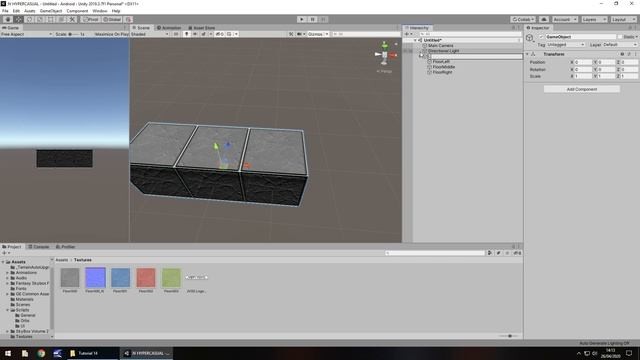
Task: Open the Hierarchy create plus dropdown
Action: (x=409, y=34)
